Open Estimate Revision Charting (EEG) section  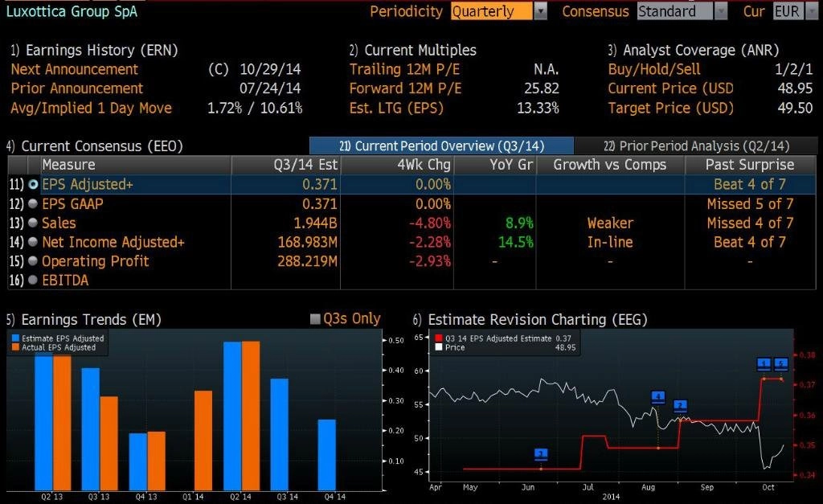pos(530,320)
